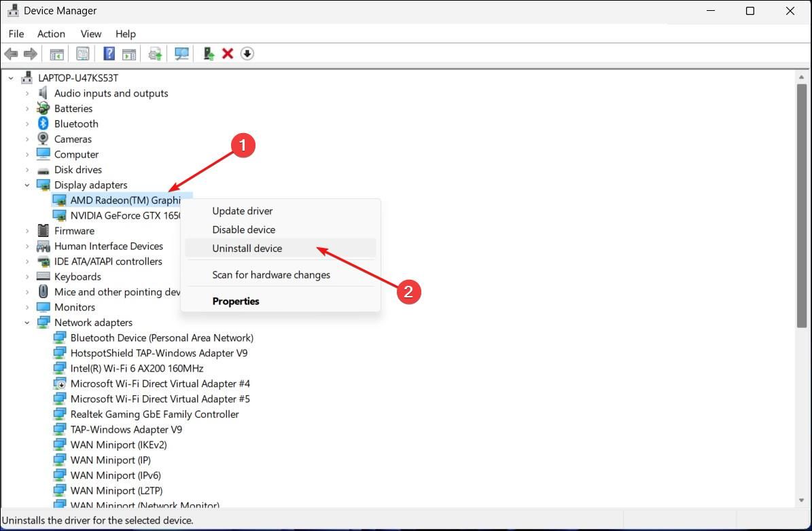This screenshot has height=531, width=812.
Task: Click the Properties toolbar icon
Action: 83,53
